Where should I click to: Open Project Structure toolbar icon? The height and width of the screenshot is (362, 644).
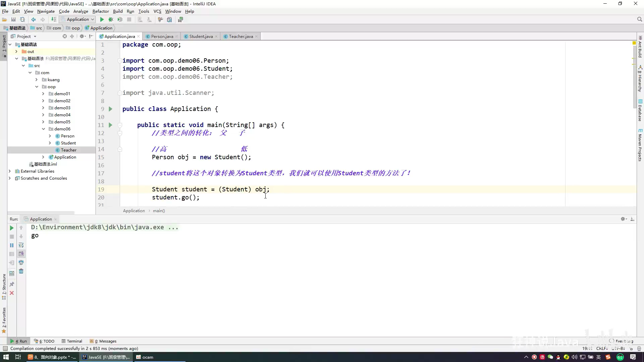tap(169, 19)
